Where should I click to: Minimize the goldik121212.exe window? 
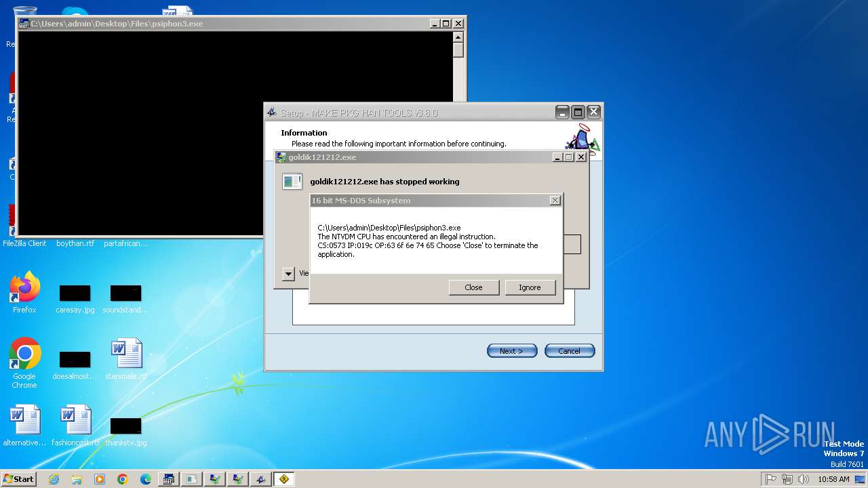[x=557, y=157]
